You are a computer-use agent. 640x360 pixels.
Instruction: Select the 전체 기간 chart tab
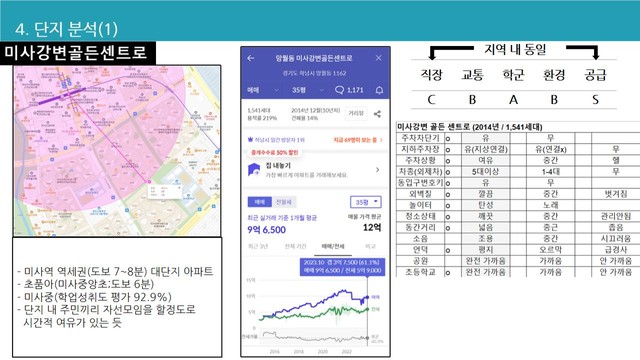pyautogui.click(x=295, y=246)
